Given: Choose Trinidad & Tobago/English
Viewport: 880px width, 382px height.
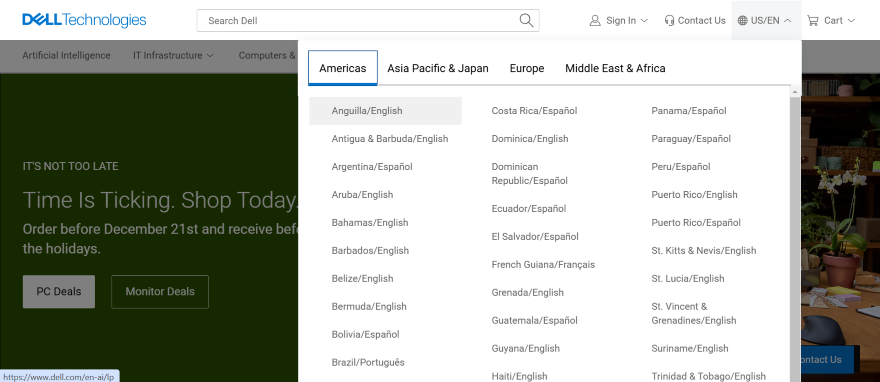Looking at the screenshot, I should (x=708, y=376).
